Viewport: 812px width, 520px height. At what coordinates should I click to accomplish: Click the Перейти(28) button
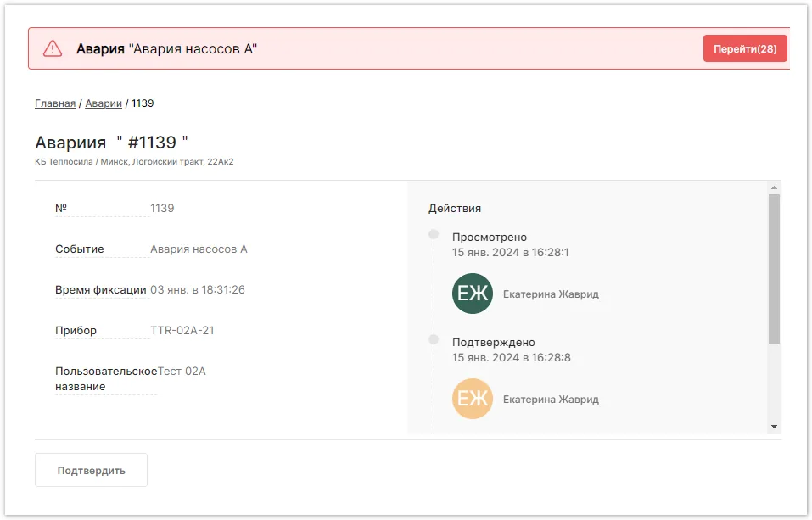[745, 48]
